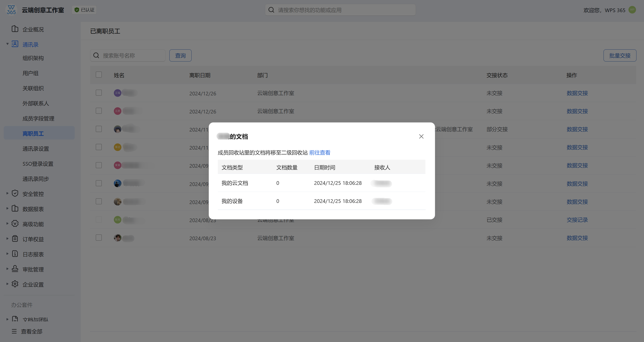The height and width of the screenshot is (342, 644).
Task: Click avatar of last 2024/08/23 未交接 employee
Action: [x=118, y=238]
